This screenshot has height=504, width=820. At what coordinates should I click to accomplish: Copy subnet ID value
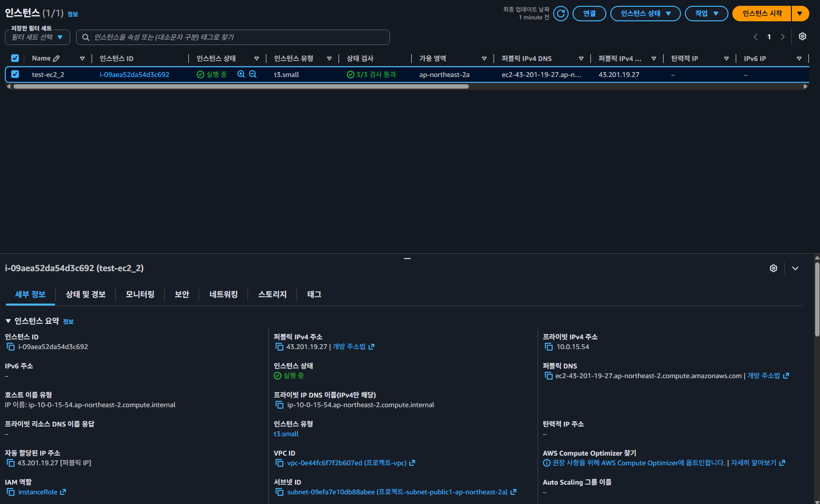tap(279, 492)
